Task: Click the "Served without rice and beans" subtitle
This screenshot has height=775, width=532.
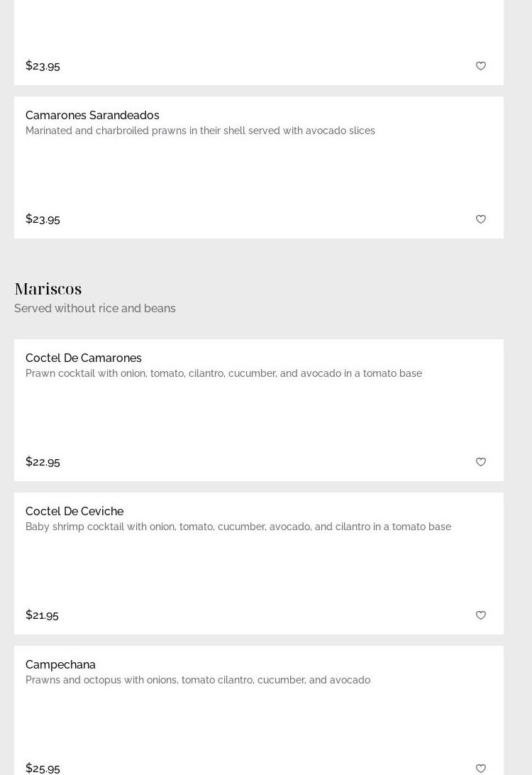Action: click(x=95, y=308)
